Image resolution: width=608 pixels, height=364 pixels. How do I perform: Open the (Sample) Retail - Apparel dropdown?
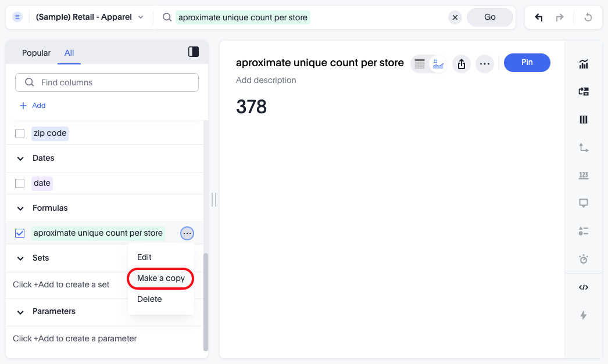coord(90,17)
